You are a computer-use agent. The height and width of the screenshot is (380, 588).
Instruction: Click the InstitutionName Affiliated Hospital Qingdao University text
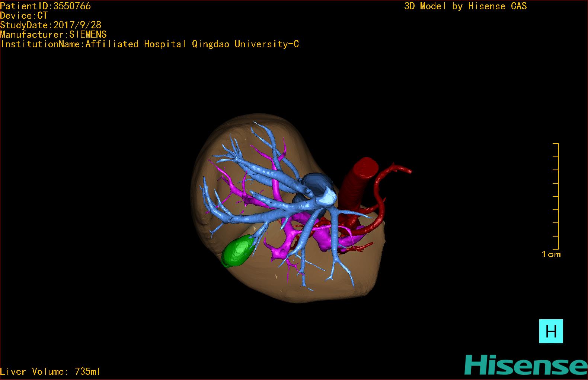pos(150,44)
